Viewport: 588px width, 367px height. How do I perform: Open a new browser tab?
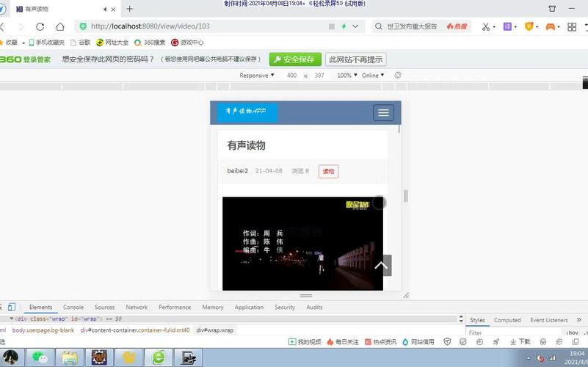130,9
